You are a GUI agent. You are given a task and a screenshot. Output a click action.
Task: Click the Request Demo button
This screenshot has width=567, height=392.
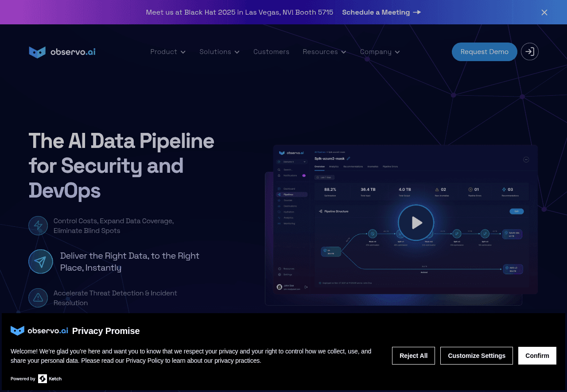click(x=484, y=52)
